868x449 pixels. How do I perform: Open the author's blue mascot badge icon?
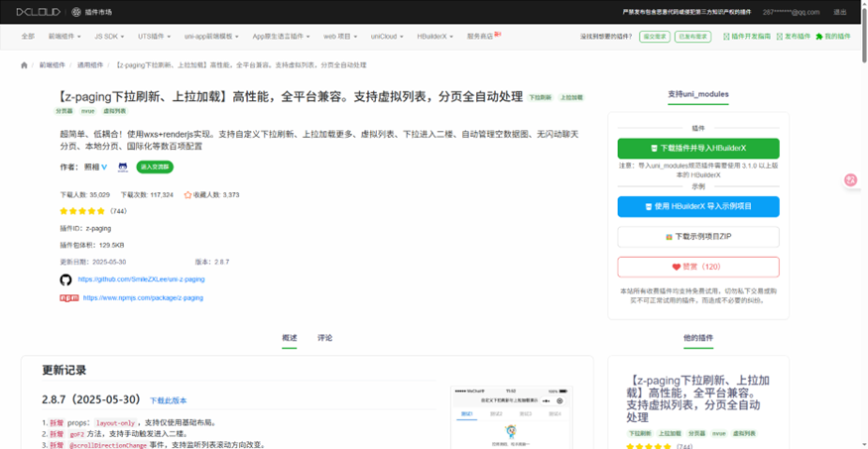tap(123, 167)
